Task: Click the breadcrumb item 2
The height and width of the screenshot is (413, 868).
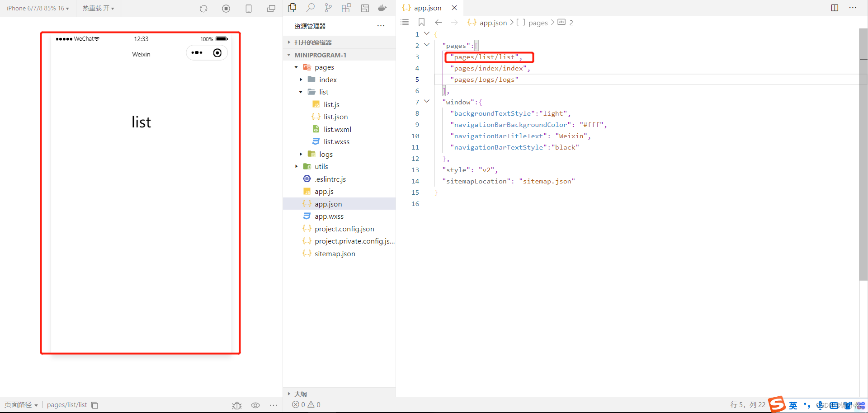Action: 571,23
